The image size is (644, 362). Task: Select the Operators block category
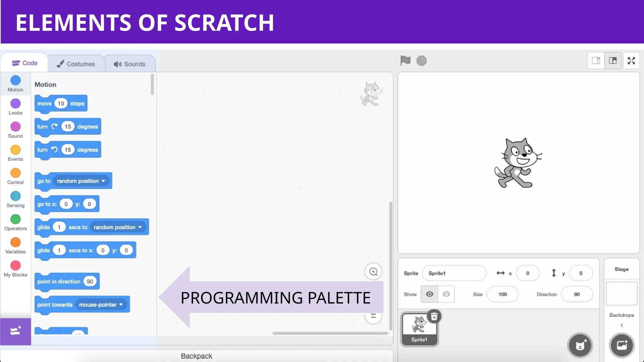pyautogui.click(x=15, y=223)
